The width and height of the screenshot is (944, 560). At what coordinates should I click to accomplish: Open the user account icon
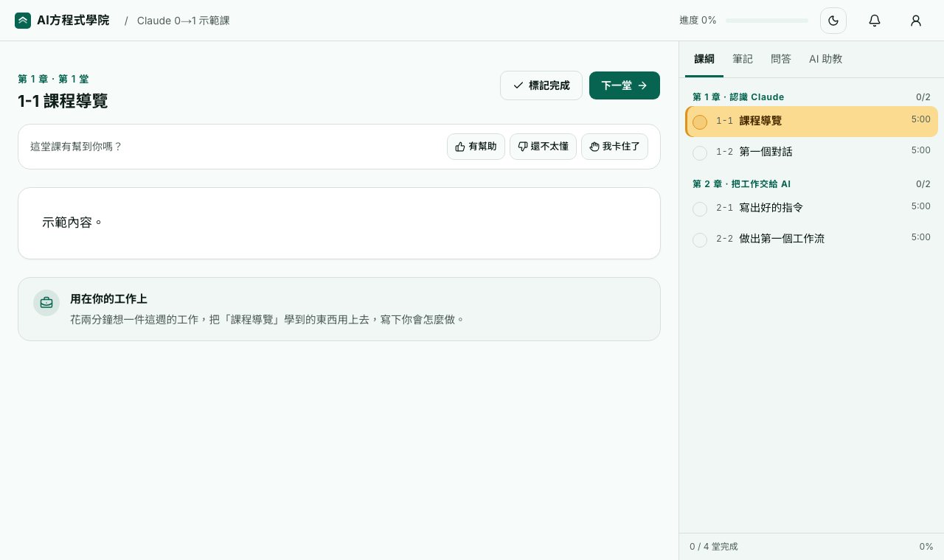click(916, 21)
